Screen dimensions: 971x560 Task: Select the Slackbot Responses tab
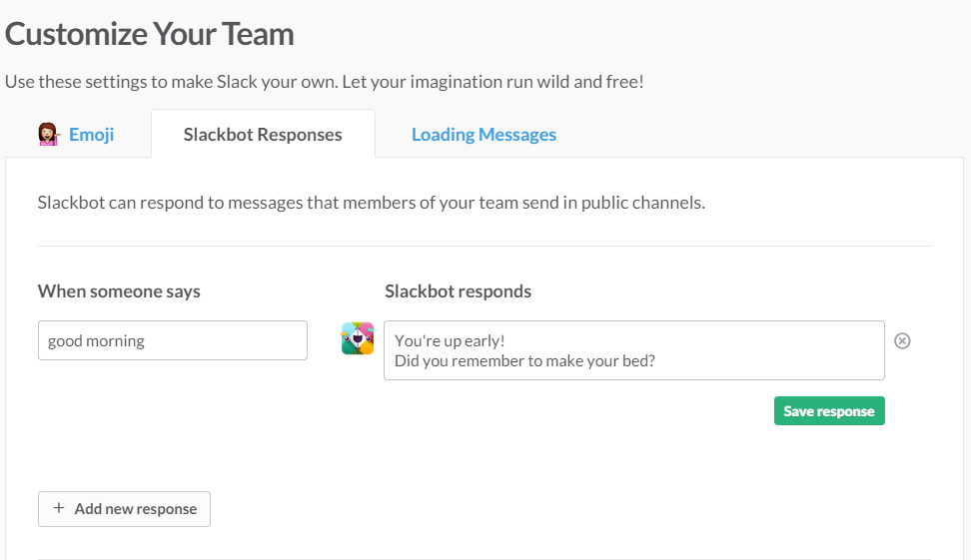(263, 135)
